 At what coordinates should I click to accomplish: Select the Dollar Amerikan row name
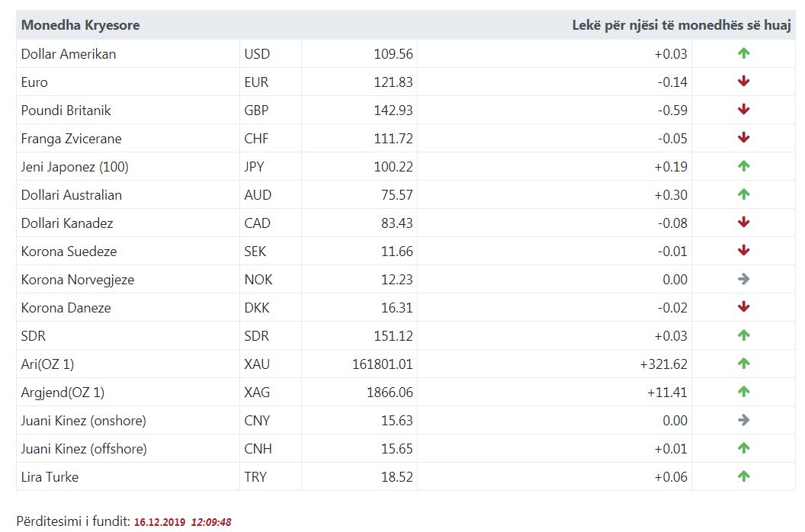69,54
